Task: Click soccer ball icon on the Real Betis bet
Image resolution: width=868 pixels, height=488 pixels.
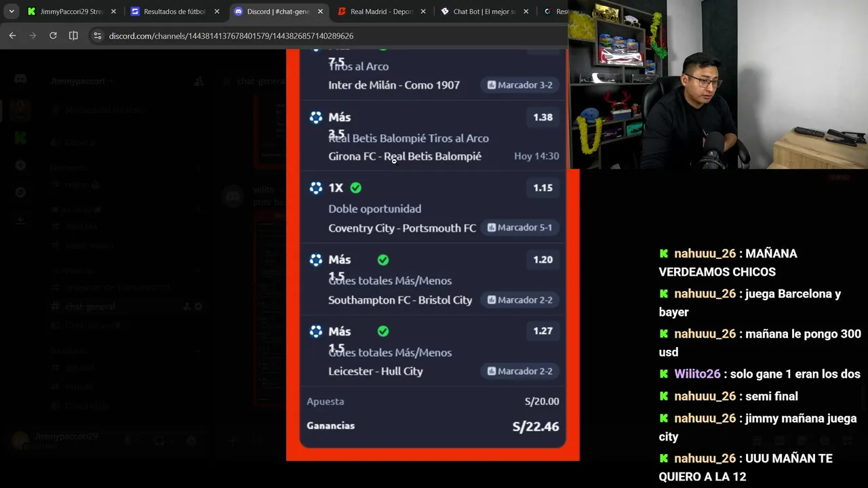Action: pos(316,117)
